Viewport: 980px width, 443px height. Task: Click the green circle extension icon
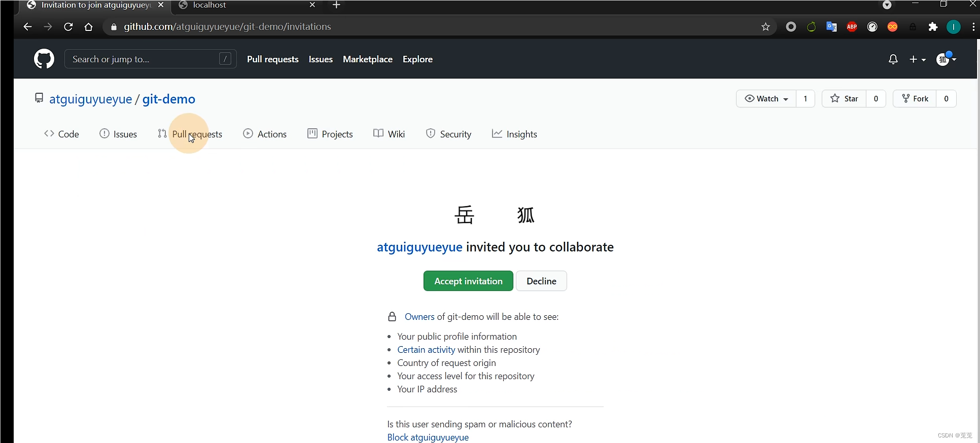(811, 27)
